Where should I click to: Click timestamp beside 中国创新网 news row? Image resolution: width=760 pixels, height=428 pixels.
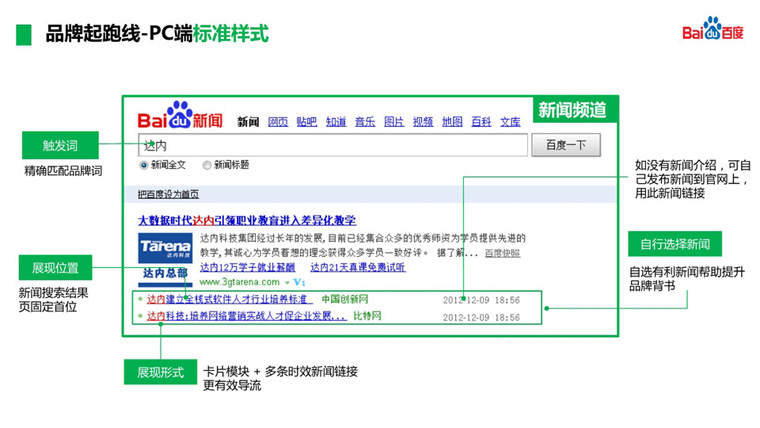tap(481, 301)
